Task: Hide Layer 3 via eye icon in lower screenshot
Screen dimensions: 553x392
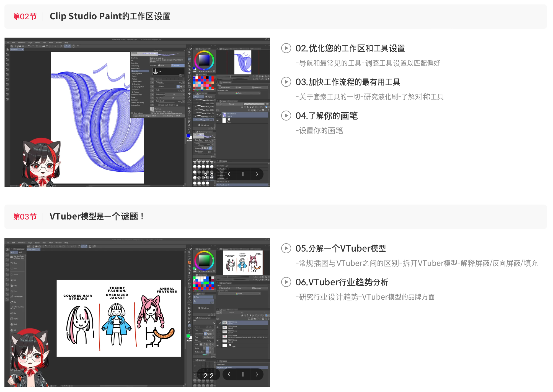Action: tap(218, 341)
